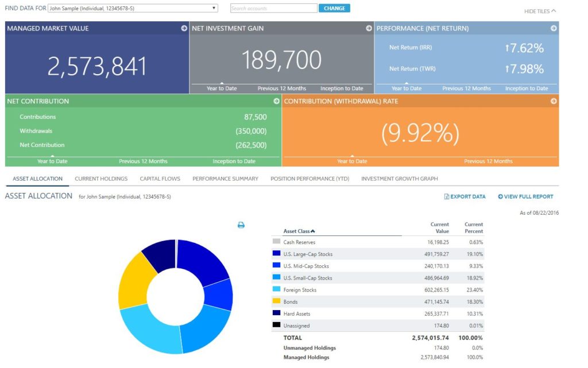Click the yellow Bonds donut segment
Image resolution: width=588 pixels, height=368 pixels.
[x=135, y=284]
